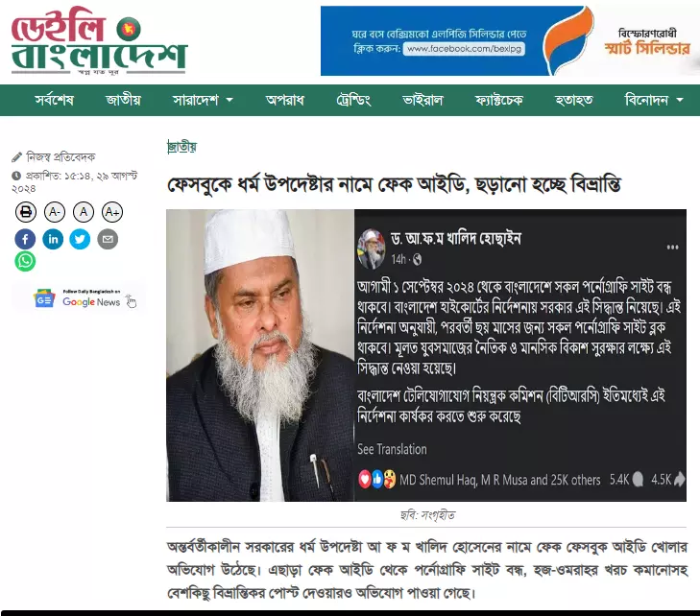Reset font size with A button
This screenshot has height=616, width=700.
pyautogui.click(x=84, y=212)
